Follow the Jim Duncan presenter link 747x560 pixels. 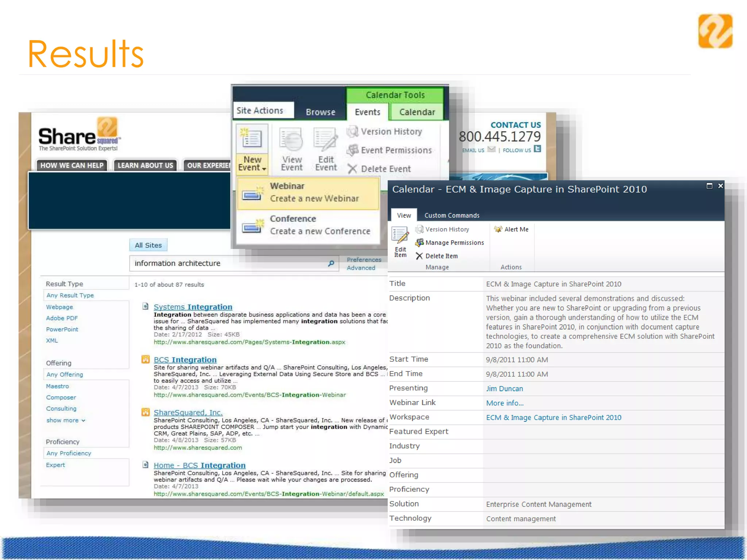click(x=504, y=389)
